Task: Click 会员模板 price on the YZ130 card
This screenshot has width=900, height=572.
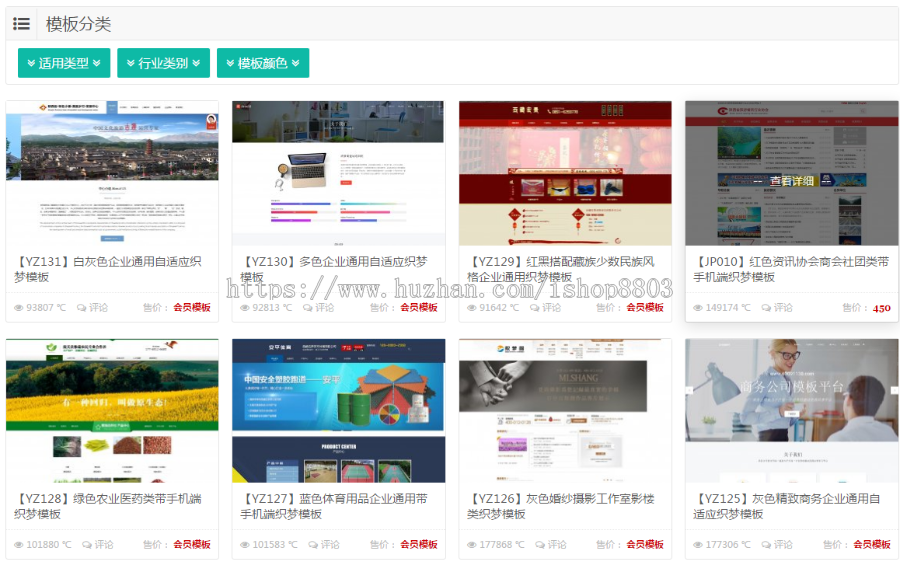Action: click(419, 308)
